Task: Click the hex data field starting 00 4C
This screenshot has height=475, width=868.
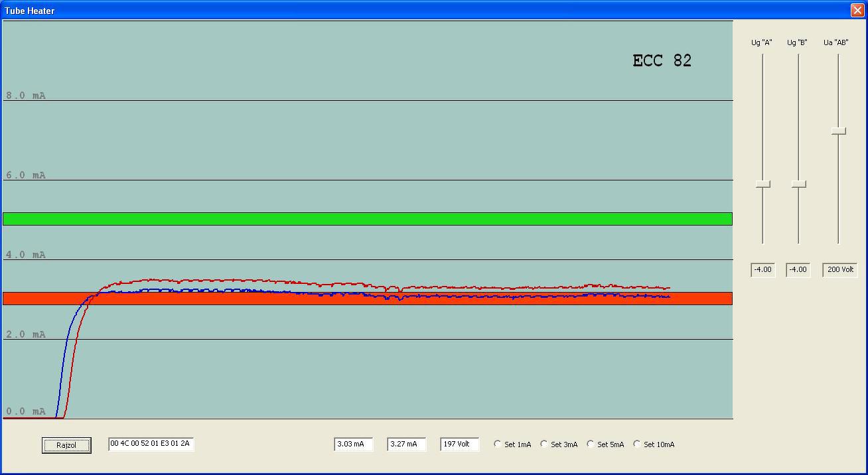Action: click(151, 444)
